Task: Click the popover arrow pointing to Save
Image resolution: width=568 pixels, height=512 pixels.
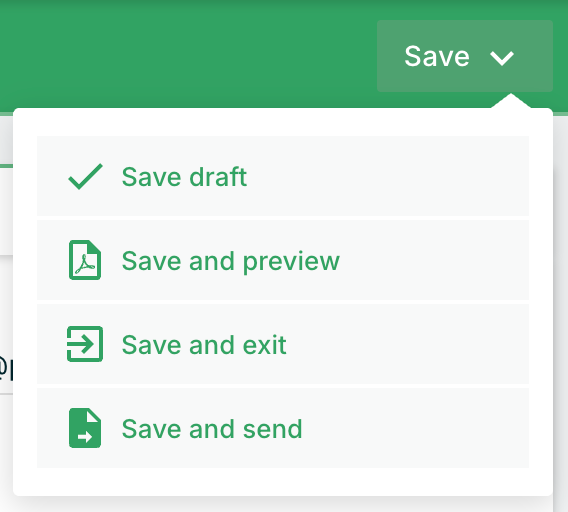Action: coord(511,101)
